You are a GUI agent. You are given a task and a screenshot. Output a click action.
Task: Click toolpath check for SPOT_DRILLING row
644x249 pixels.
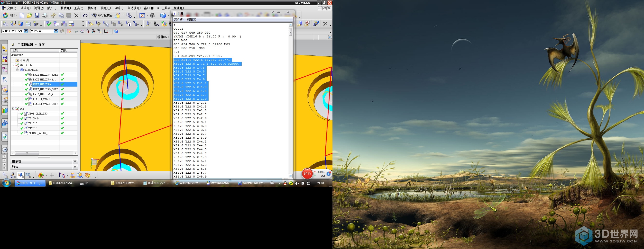(62, 114)
